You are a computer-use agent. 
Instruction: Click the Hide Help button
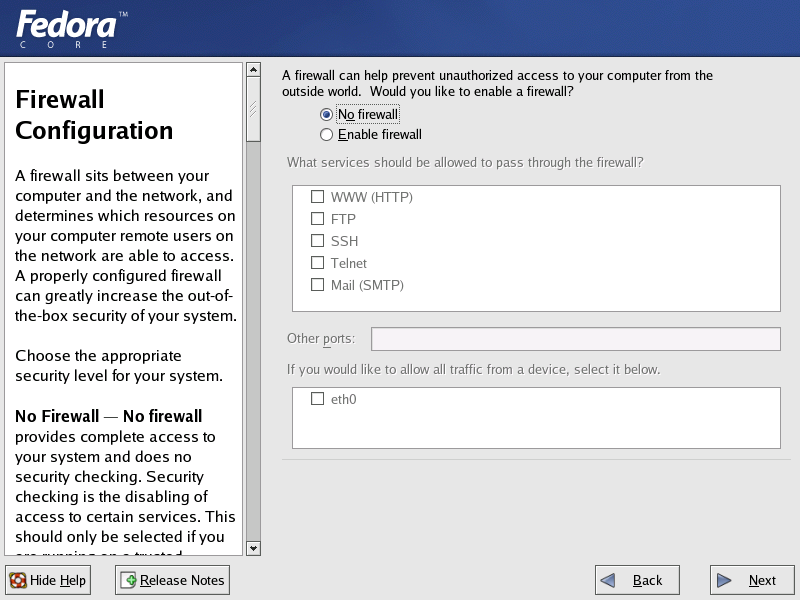click(x=48, y=581)
